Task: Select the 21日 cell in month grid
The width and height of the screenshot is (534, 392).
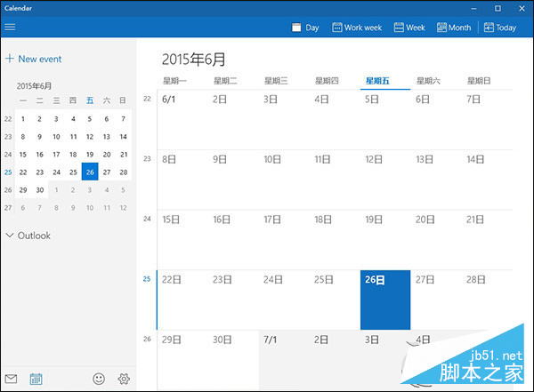Action: tap(487, 240)
